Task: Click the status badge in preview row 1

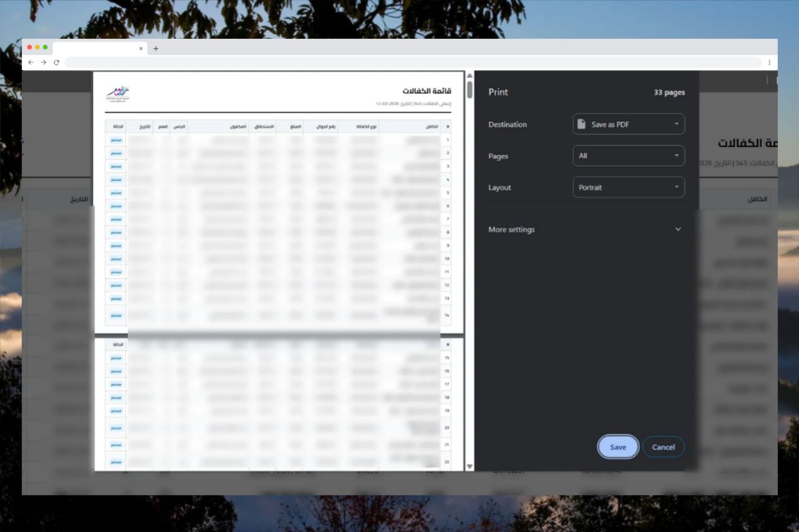Action: pyautogui.click(x=116, y=140)
